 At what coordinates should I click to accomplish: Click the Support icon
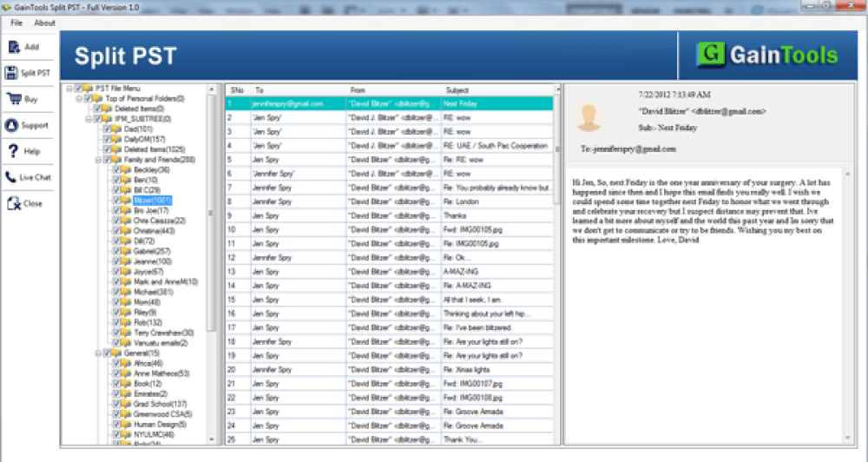(x=13, y=125)
